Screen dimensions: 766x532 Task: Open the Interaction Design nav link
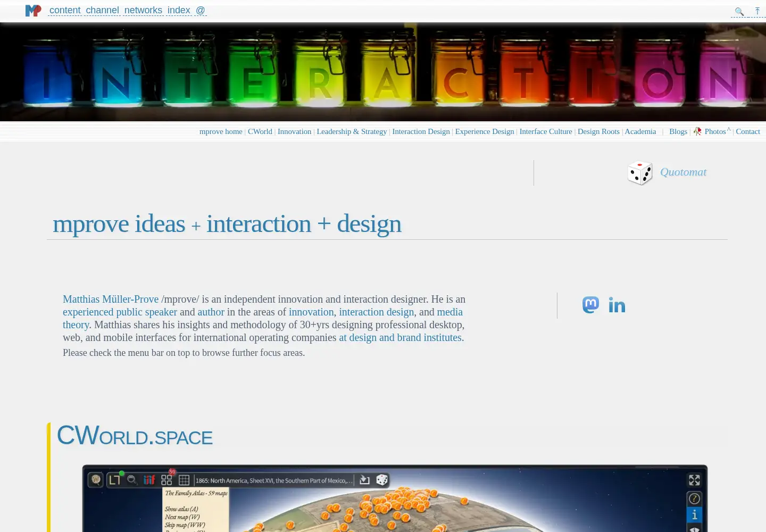pyautogui.click(x=421, y=131)
